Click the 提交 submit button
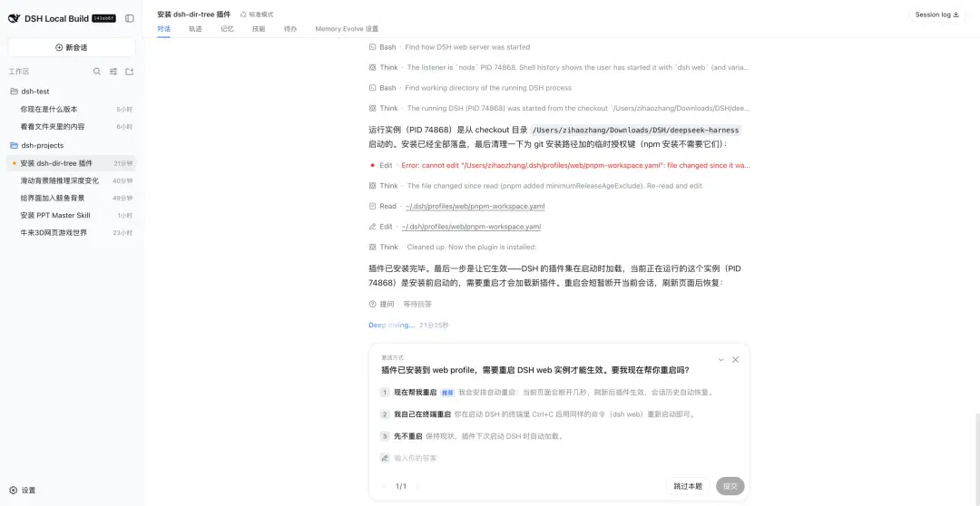The height and width of the screenshot is (506, 980). point(730,486)
